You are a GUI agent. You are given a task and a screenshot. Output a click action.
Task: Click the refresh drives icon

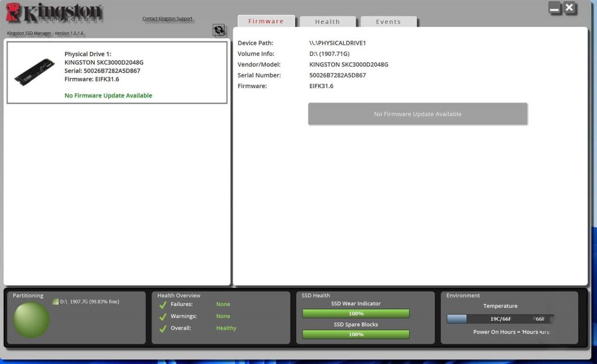(219, 30)
